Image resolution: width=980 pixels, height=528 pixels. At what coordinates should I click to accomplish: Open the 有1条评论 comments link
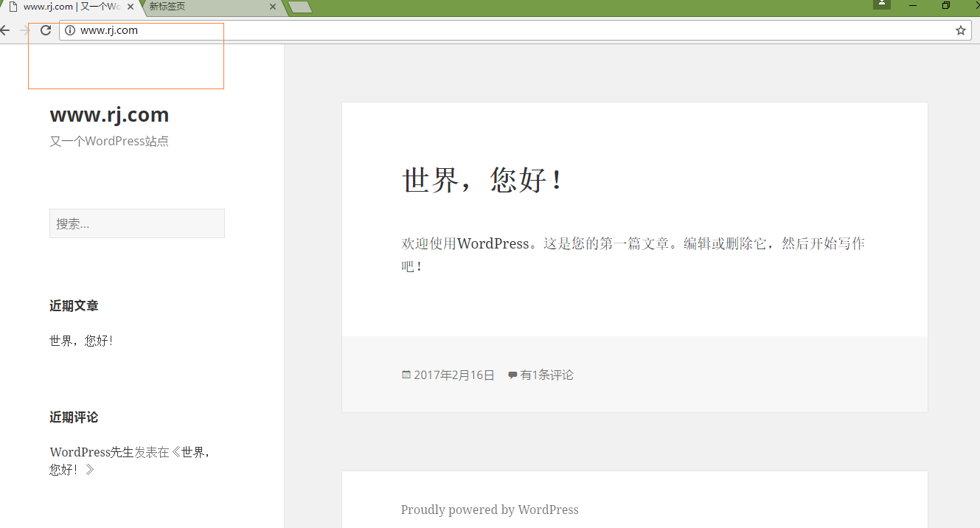pos(546,375)
